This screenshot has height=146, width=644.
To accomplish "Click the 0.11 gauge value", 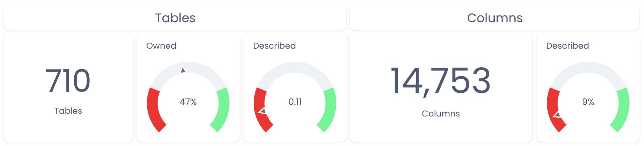I will [295, 102].
